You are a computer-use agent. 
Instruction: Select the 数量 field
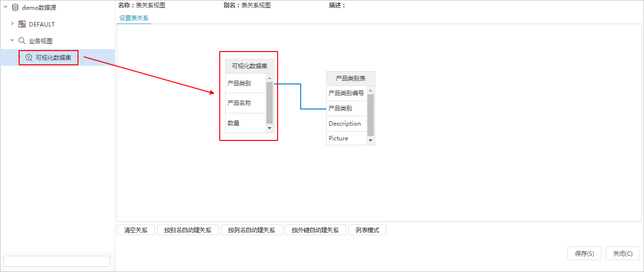tap(245, 123)
